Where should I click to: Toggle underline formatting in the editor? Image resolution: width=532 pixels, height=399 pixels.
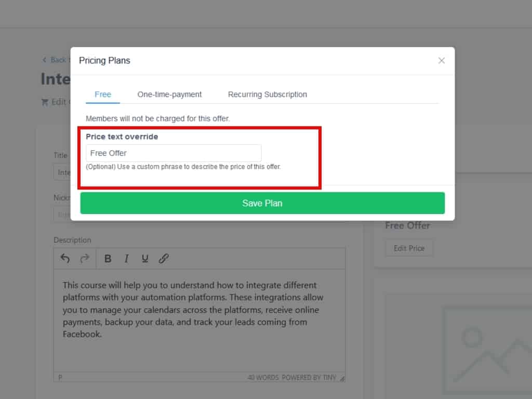point(145,258)
